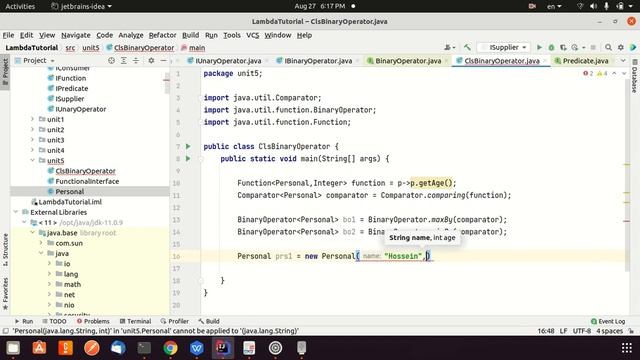Click the warnings count indicator
Viewport: 640px width, 360px height.
(x=602, y=73)
